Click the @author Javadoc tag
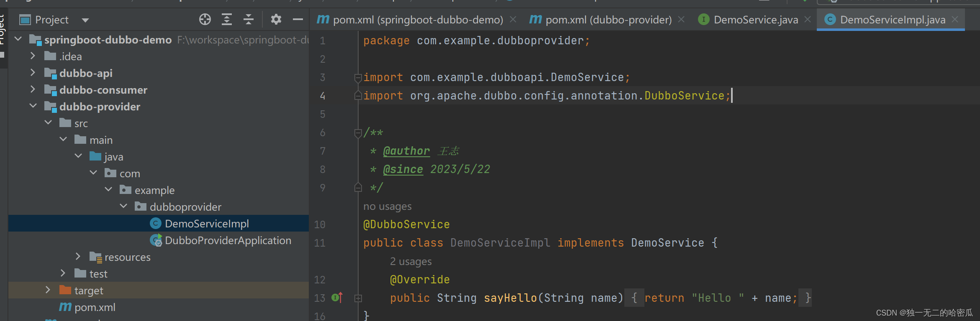The image size is (980, 321). (406, 151)
